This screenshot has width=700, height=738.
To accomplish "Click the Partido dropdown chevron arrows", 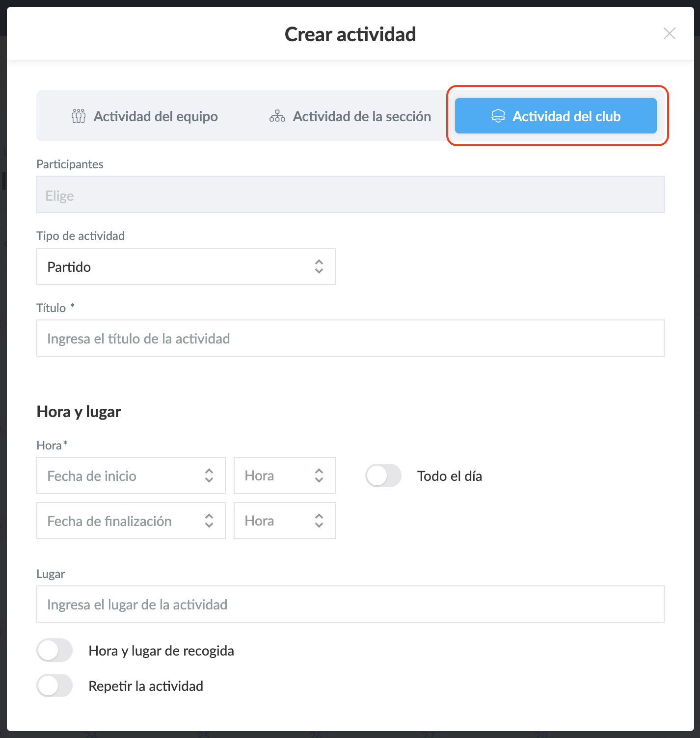I will [x=319, y=266].
